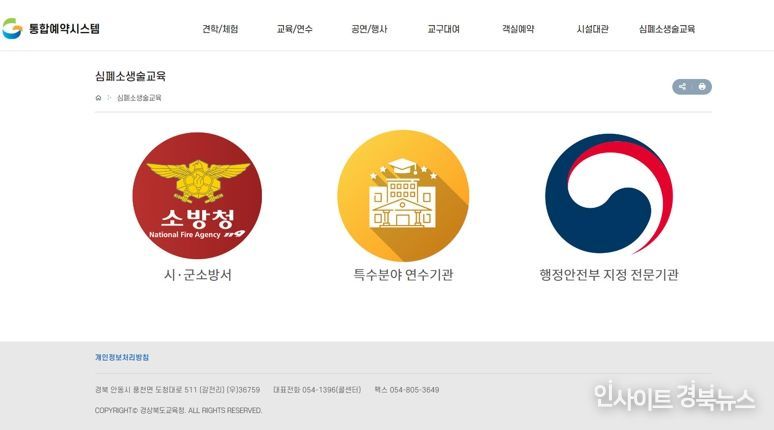The width and height of the screenshot is (774, 430).
Task: Open the 교구대여 menu
Action: point(444,29)
